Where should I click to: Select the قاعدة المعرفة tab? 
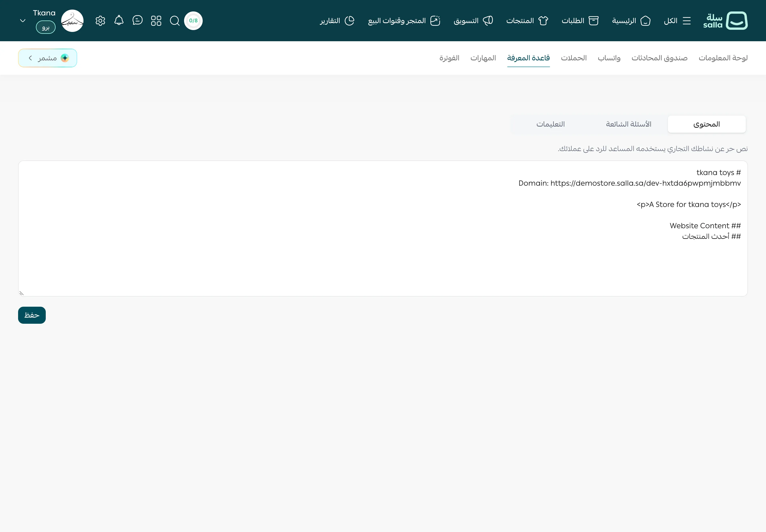tap(528, 58)
